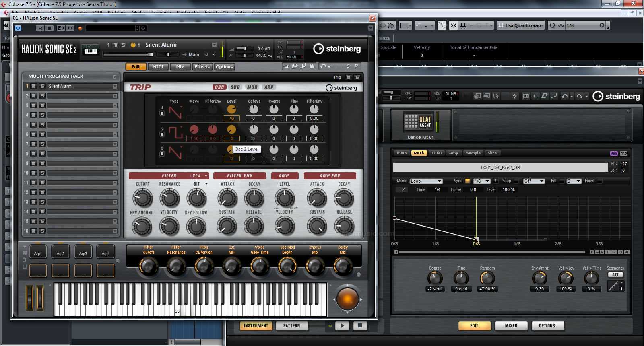644x346 pixels.
Task: Open Cubase Usa Quantizzazione dropdown
Action: 521,25
